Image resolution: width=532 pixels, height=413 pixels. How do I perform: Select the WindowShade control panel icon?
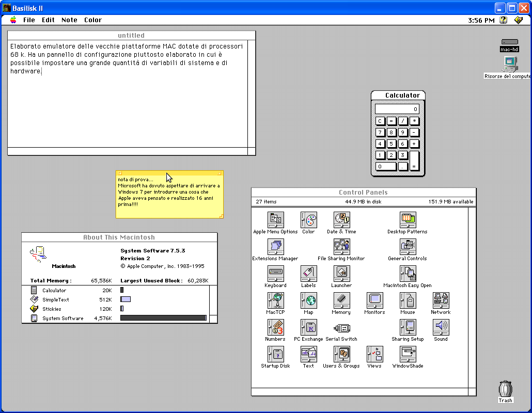tap(408, 354)
